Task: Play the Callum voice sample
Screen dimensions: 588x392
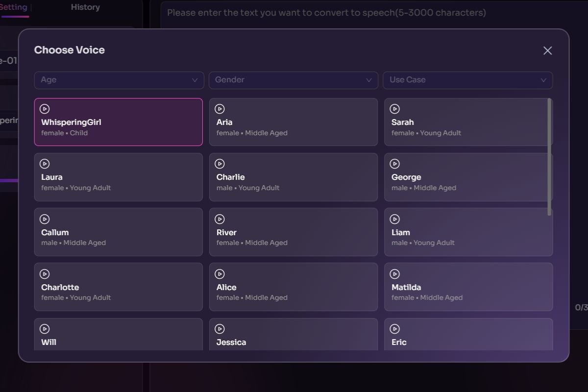Action: pyautogui.click(x=45, y=219)
